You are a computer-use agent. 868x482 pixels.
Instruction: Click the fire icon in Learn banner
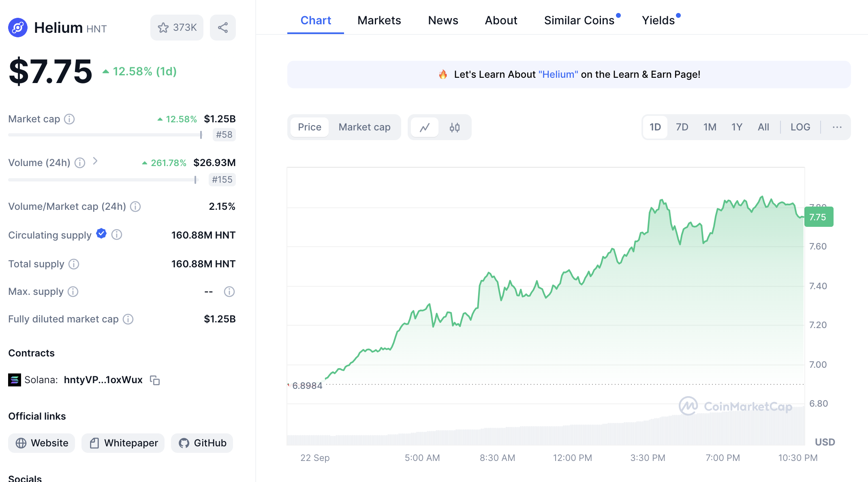443,75
